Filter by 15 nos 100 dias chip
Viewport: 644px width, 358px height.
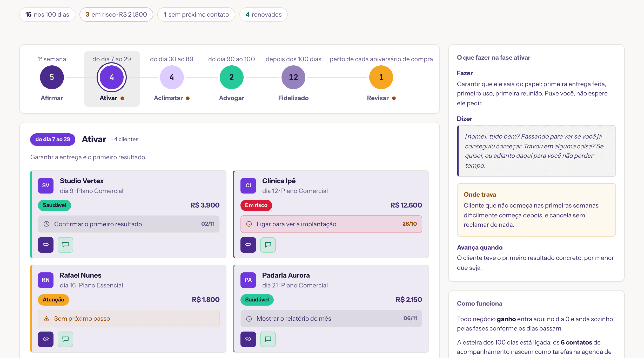[x=47, y=15]
